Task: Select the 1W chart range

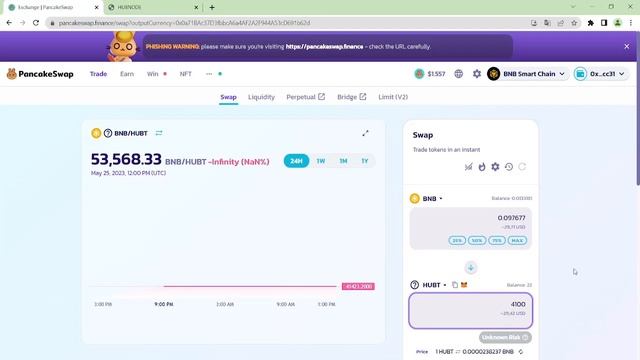Action: 321,161
